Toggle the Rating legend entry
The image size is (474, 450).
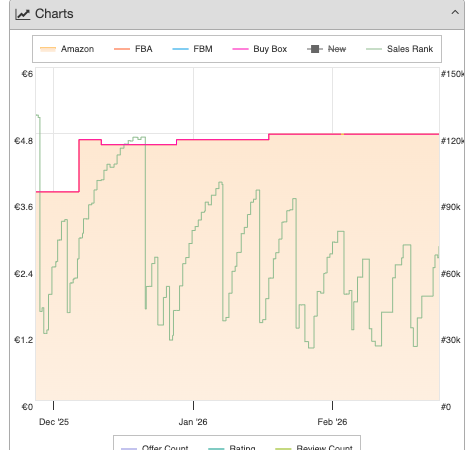pyautogui.click(x=232, y=447)
